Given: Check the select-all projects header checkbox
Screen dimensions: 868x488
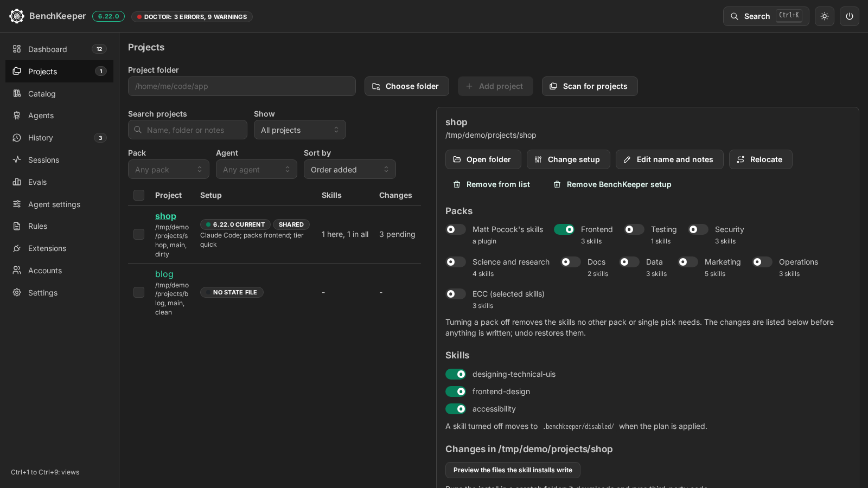Looking at the screenshot, I should click(139, 195).
